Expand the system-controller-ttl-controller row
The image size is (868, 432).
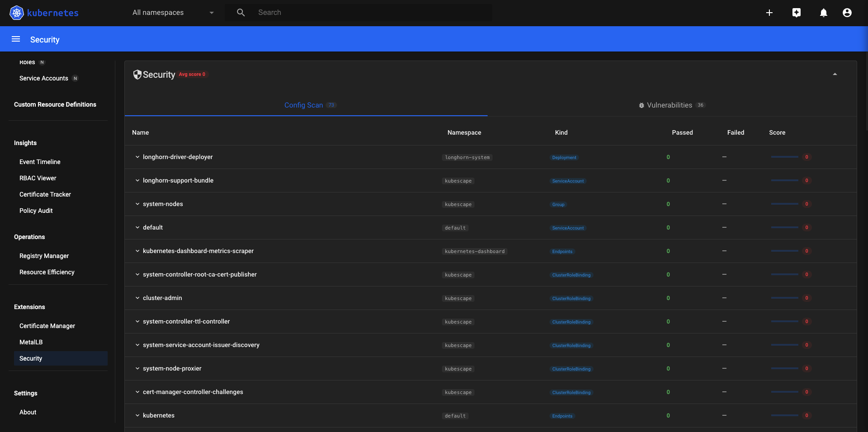point(137,321)
